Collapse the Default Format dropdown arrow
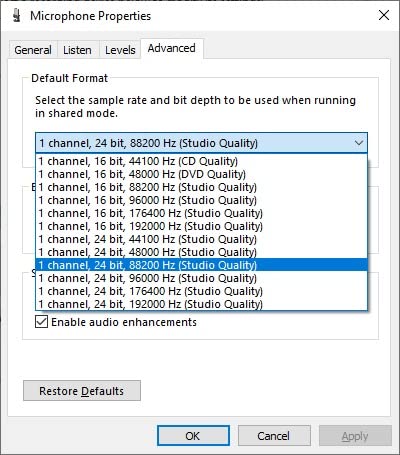 point(359,143)
